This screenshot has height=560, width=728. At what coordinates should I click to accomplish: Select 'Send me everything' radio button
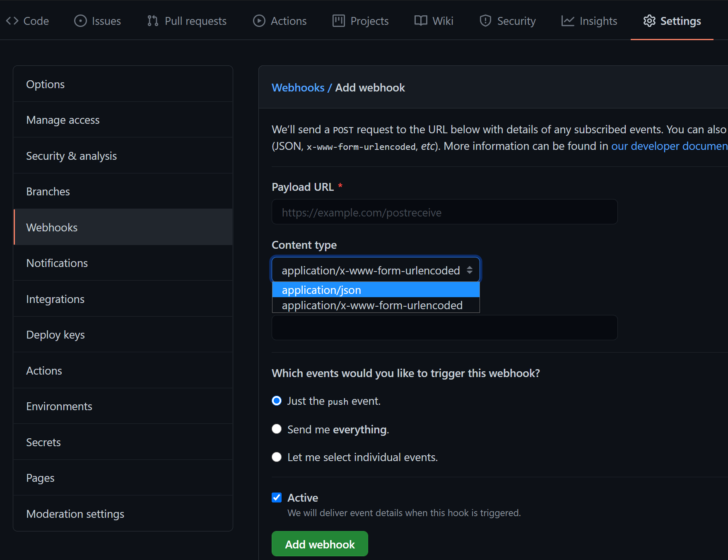(277, 429)
